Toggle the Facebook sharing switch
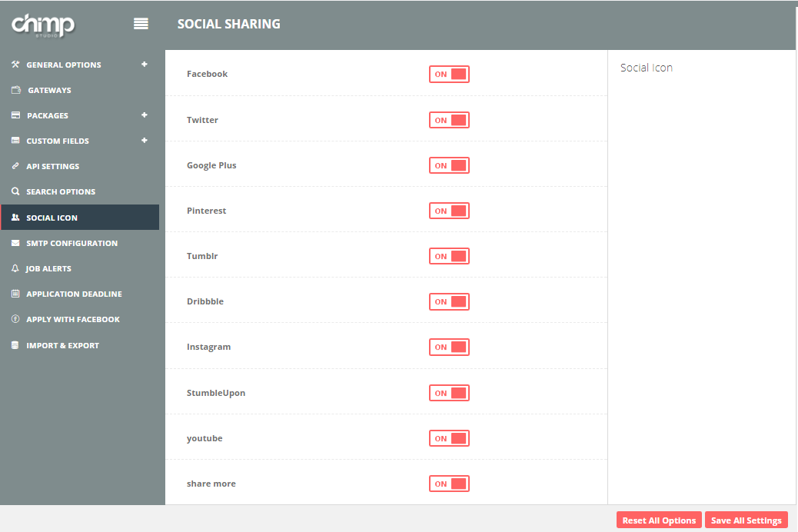 click(x=449, y=75)
